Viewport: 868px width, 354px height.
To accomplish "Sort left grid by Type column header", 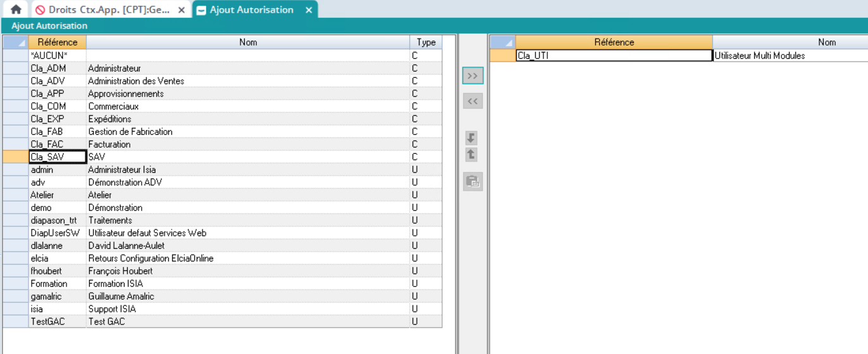I will tap(426, 42).
